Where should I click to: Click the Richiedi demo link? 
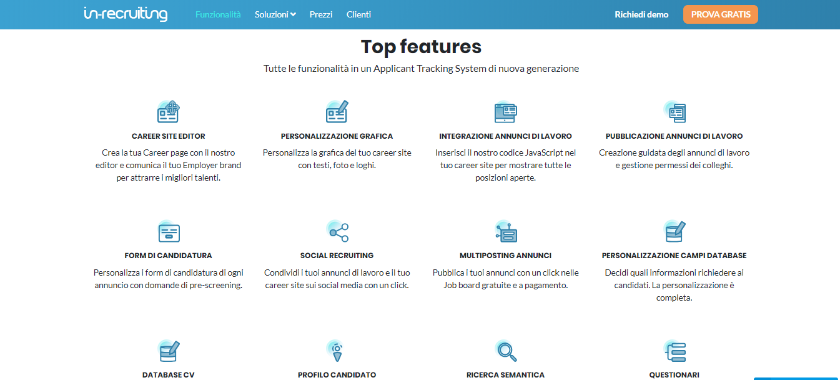tap(641, 14)
